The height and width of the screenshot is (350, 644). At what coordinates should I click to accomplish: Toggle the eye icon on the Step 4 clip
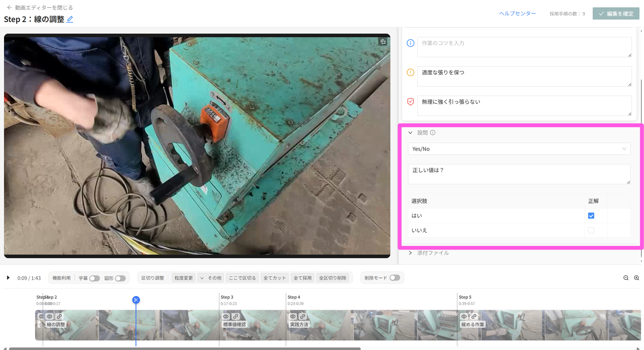pyautogui.click(x=293, y=316)
